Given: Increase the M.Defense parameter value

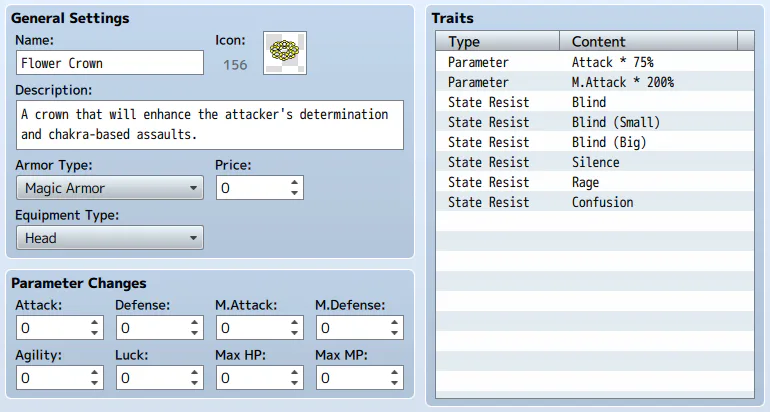Looking at the screenshot, I should [394, 323].
